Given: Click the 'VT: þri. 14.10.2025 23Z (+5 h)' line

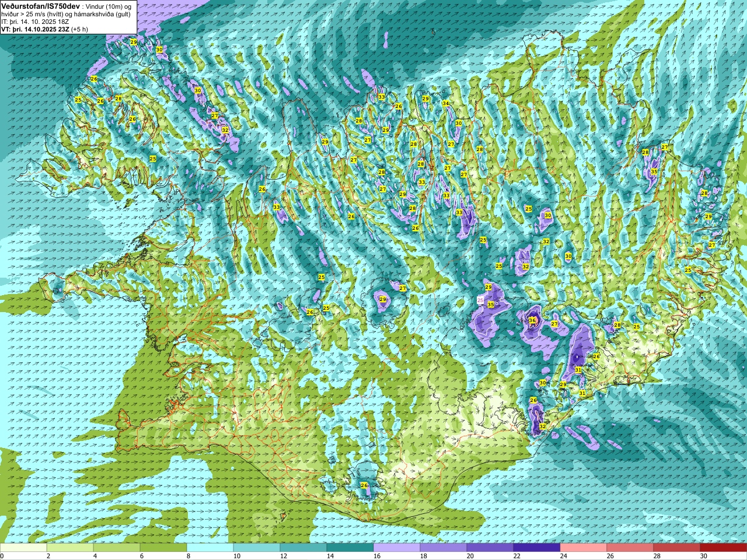Looking at the screenshot, I should [x=45, y=29].
